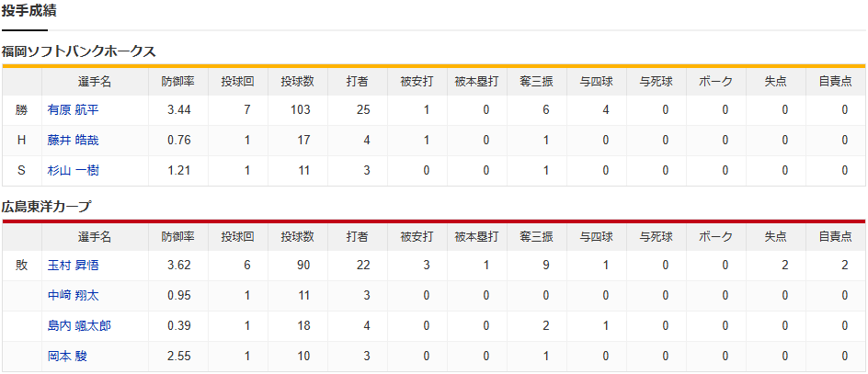868x374 pixels.
Task: Click 自責点 column header in Carp table
Action: 835,236
